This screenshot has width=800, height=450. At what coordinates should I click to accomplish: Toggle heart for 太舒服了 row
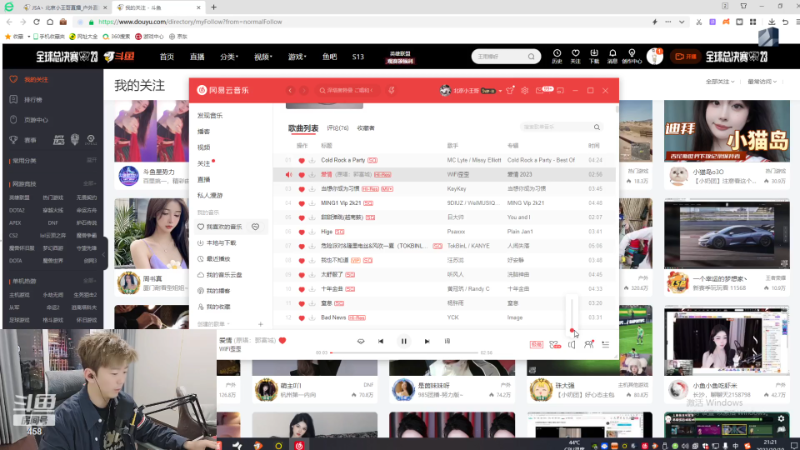pos(302,274)
